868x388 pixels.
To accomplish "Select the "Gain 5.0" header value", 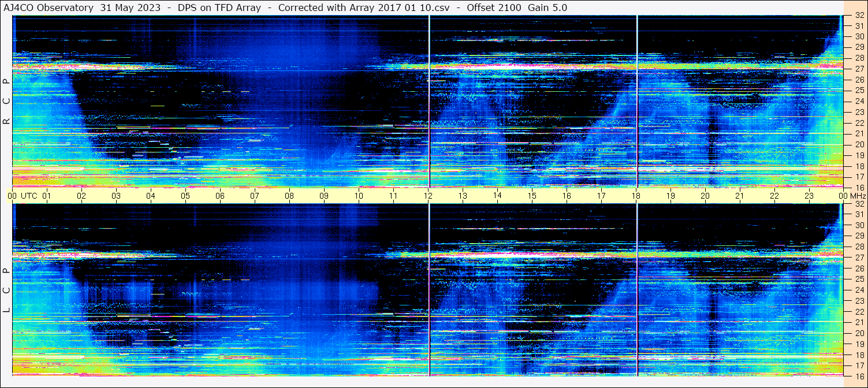I will [x=547, y=8].
